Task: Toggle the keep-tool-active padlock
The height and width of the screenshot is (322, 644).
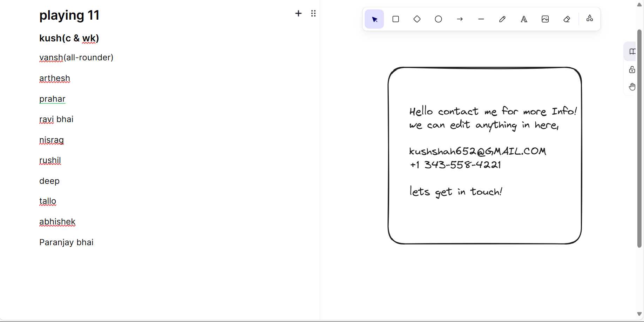Action: click(632, 69)
